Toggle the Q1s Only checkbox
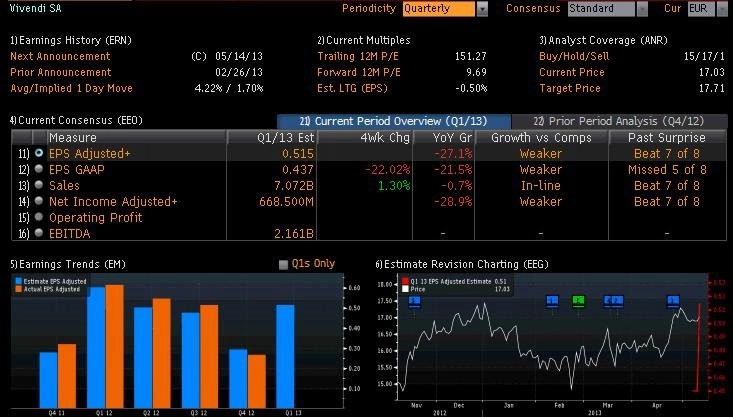733x417 pixels. 283,265
